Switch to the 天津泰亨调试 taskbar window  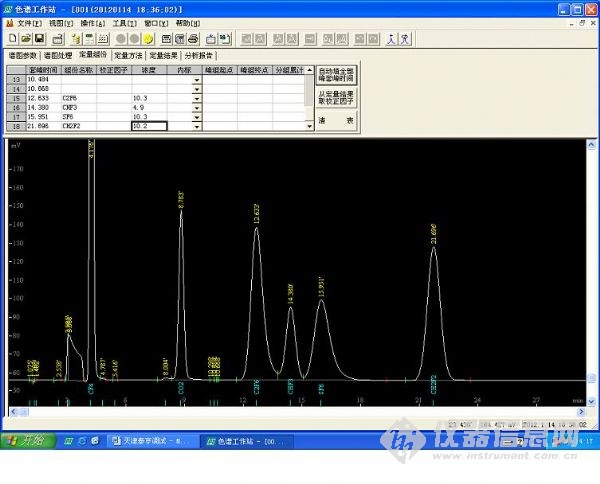152,441
